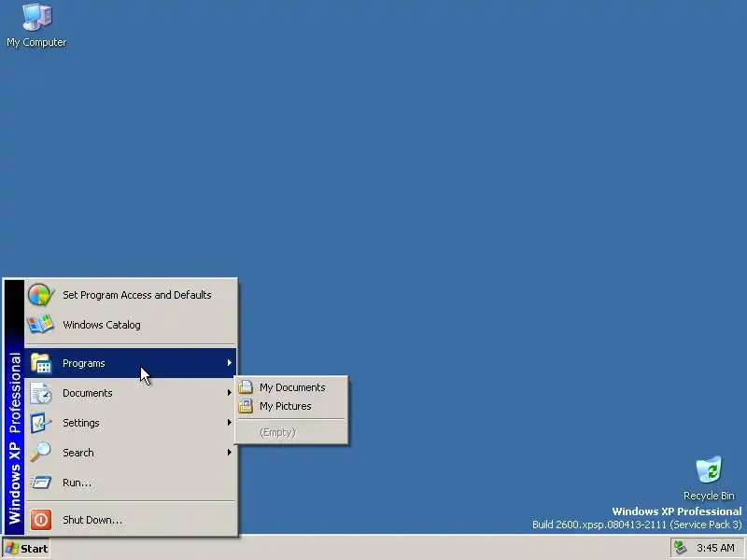The image size is (747, 560).
Task: Open the Search menu entry
Action: pos(131,453)
